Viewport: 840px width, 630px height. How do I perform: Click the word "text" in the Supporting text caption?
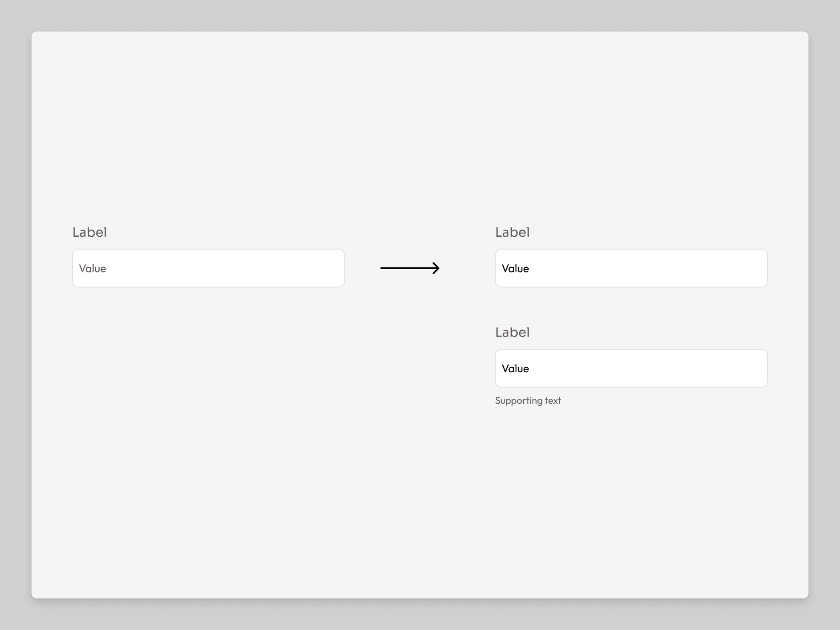click(553, 401)
